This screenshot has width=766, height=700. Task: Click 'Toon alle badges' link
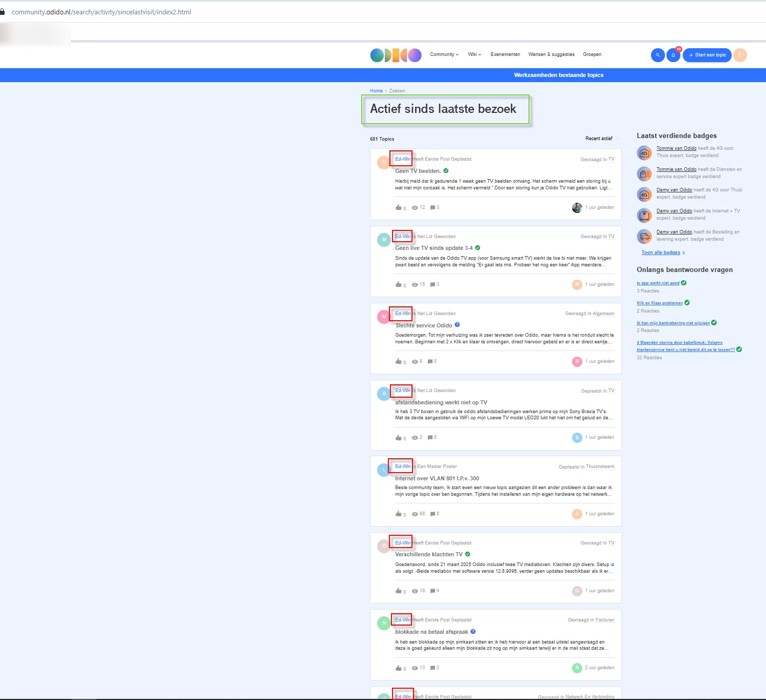tap(661, 252)
